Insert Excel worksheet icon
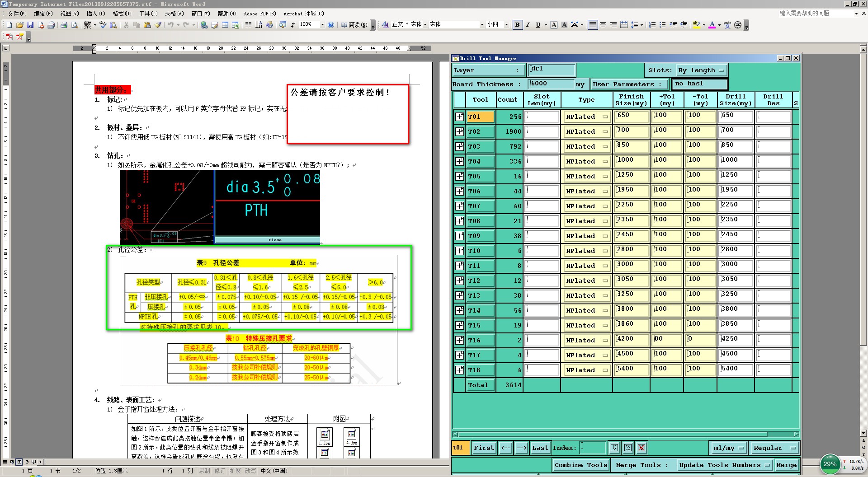The width and height of the screenshot is (868, 477). (235, 25)
